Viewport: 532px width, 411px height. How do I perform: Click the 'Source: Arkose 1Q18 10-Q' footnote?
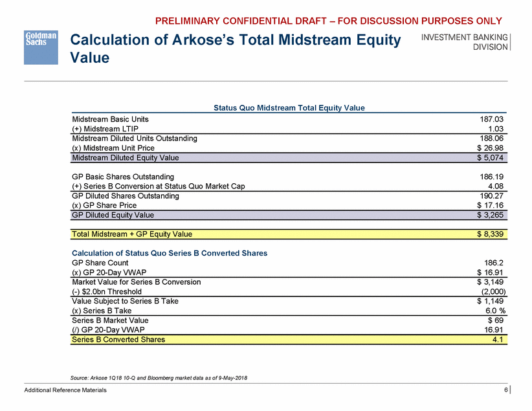coord(159,378)
